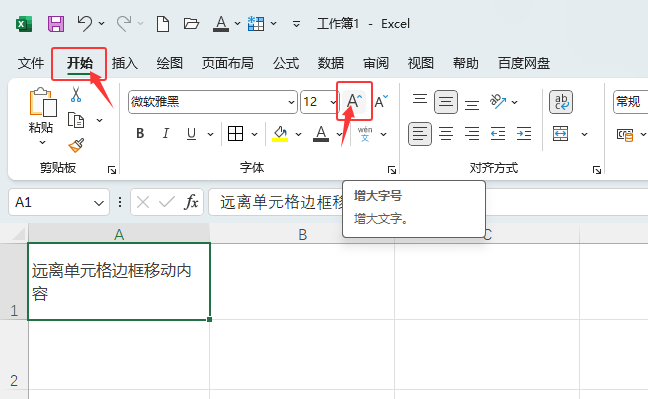Image resolution: width=648 pixels, height=399 pixels.
Task: Expand the underline style dropdown arrow
Action: pyautogui.click(x=210, y=134)
